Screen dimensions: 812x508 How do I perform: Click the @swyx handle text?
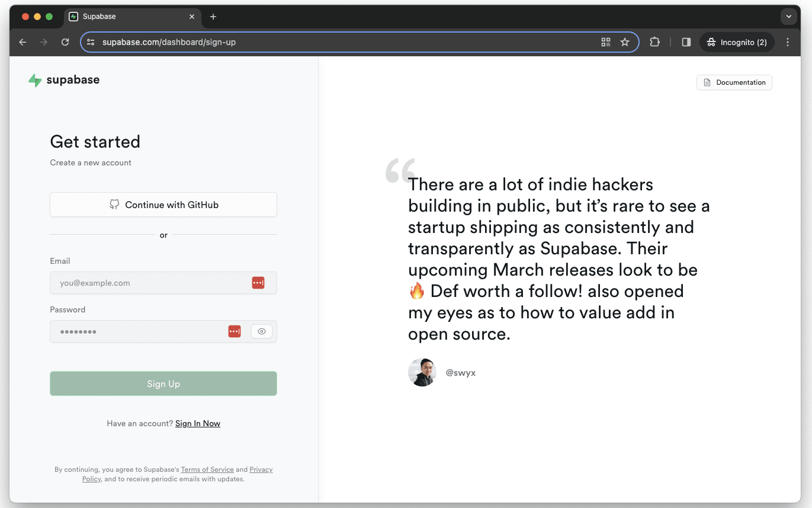[461, 373]
